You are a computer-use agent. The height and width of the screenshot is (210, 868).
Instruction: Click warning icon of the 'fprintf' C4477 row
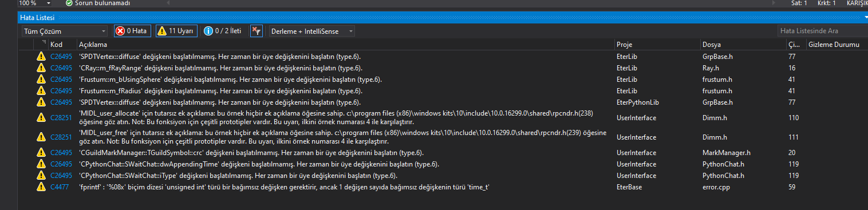coord(41,187)
